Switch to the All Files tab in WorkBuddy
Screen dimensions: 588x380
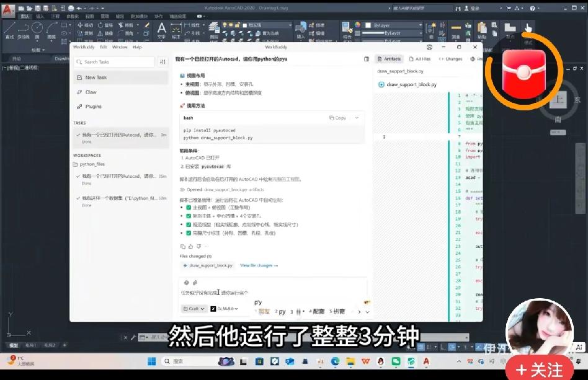click(420, 59)
